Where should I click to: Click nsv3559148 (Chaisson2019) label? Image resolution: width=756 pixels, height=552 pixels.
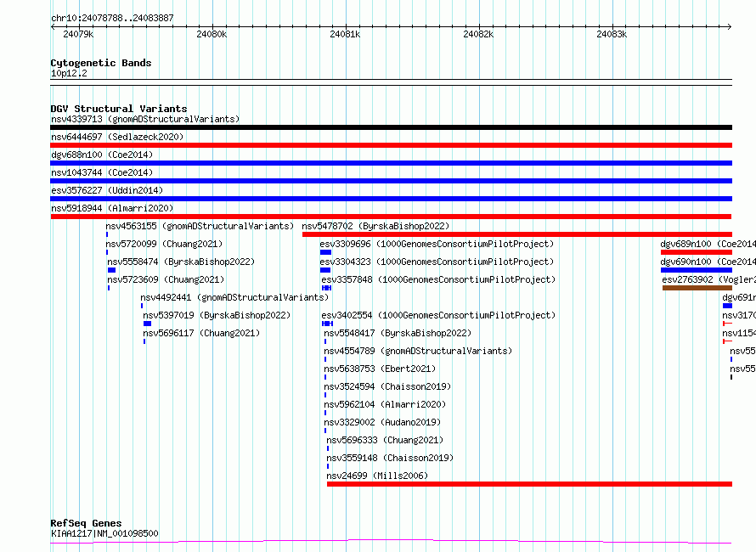tap(390, 458)
